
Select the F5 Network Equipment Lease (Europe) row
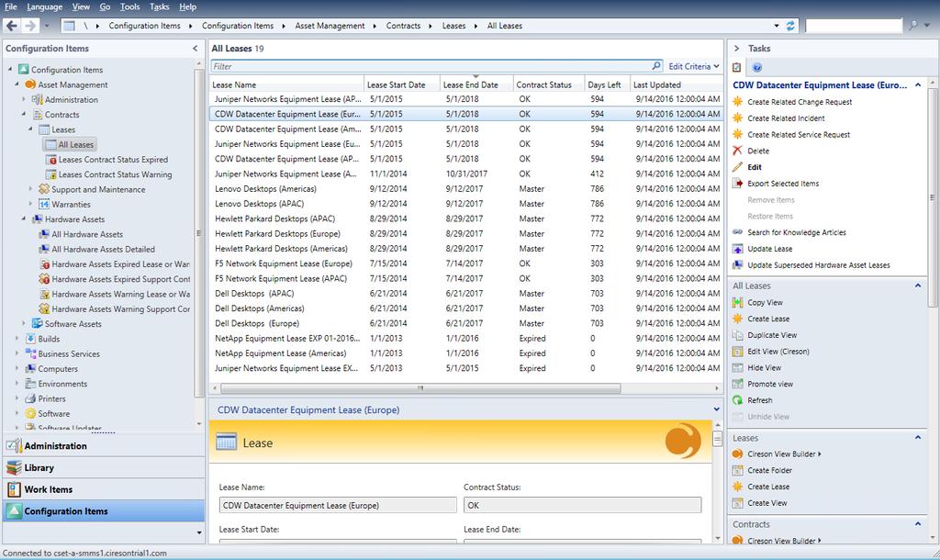point(465,263)
